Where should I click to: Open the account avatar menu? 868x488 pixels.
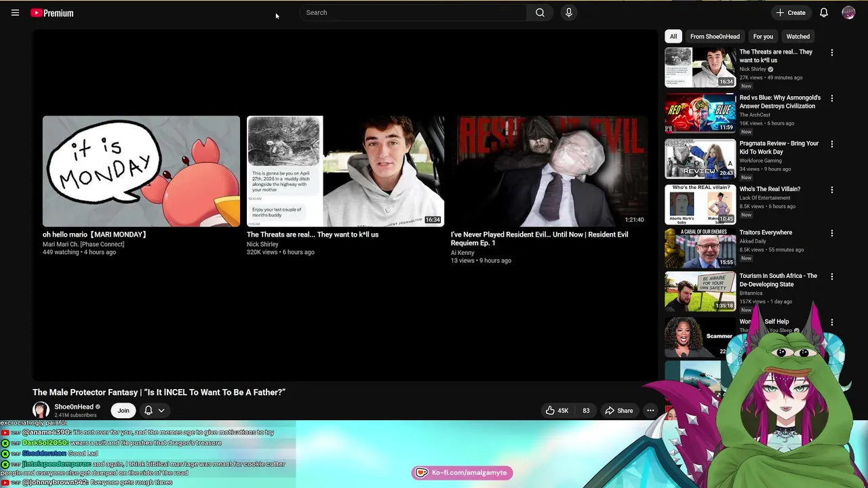(848, 13)
